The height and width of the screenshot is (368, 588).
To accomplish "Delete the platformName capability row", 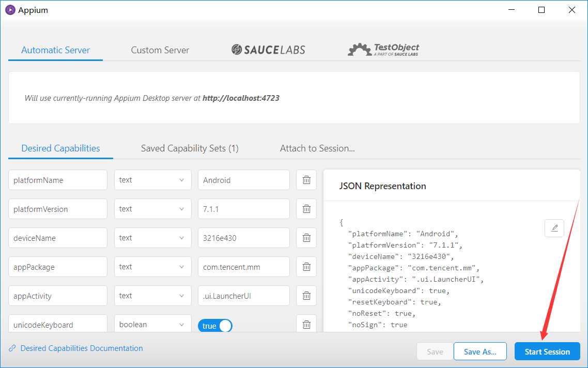I will tap(306, 180).
